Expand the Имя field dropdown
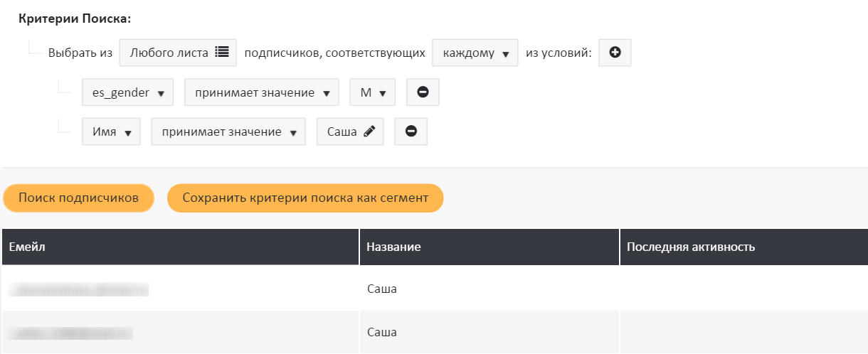868x354 pixels. point(111,132)
